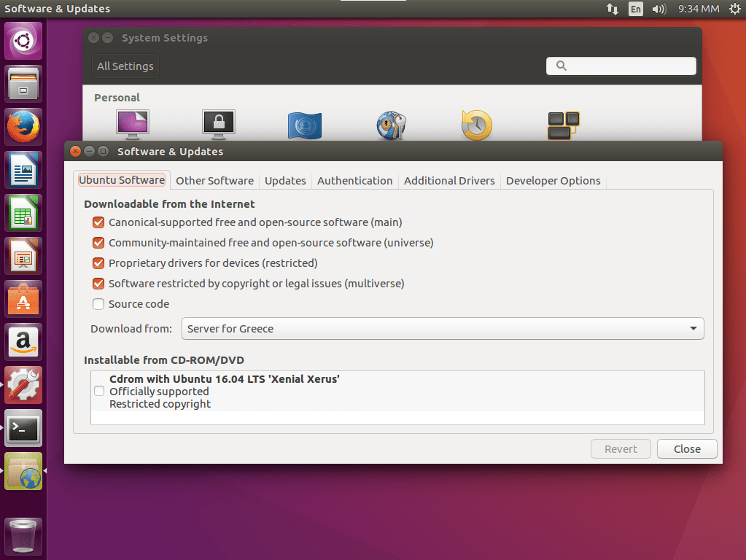Check the Cdrom with Ubuntu 16.04 LTS option
746x560 pixels.
[x=98, y=391]
